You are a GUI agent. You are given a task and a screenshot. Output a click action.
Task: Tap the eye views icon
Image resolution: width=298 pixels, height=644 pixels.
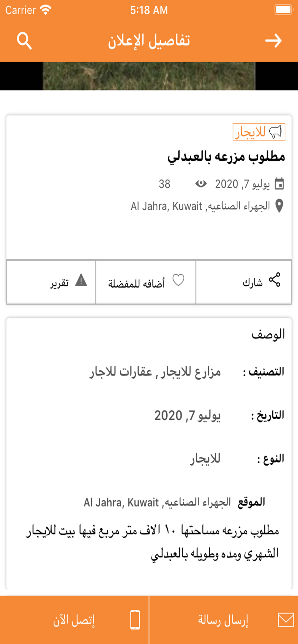(201, 184)
